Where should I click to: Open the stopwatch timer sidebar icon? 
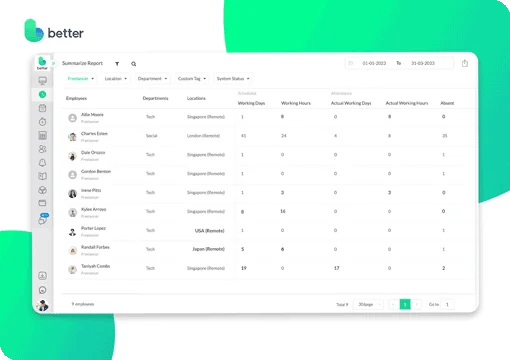pos(42,122)
